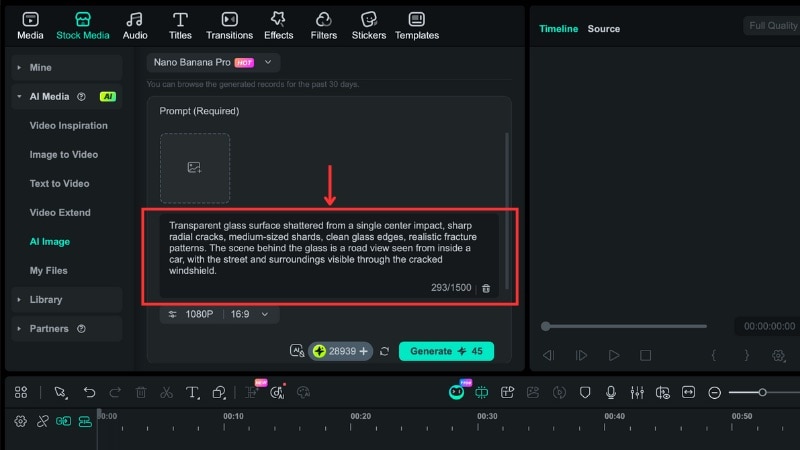Open the Full Quality dropdown

772,26
